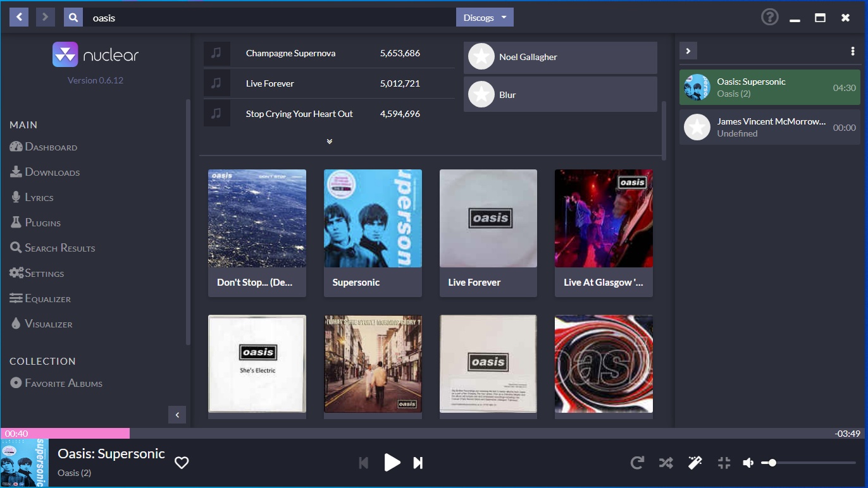Click the sidebar scrollbar

(x=187, y=221)
